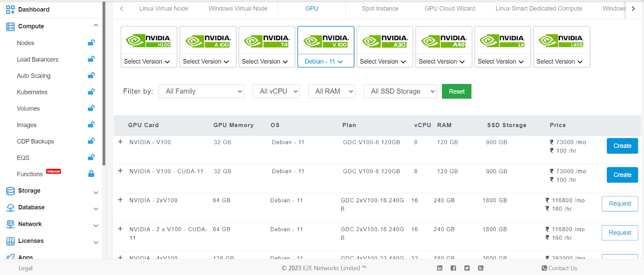The height and width of the screenshot is (275, 644).
Task: Select the NVIDIA A30 GPU card logo
Action: pyautogui.click(x=385, y=41)
